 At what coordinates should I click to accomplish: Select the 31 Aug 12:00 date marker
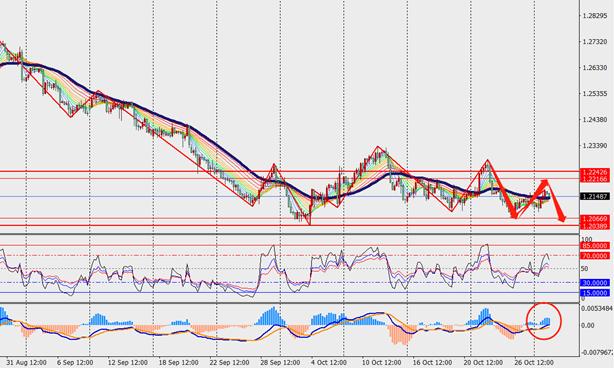(x=27, y=363)
